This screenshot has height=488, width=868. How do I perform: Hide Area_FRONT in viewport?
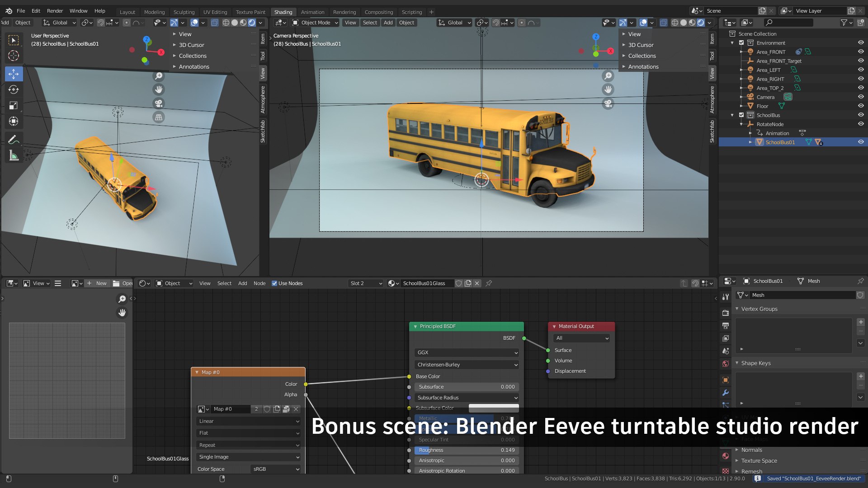pos(861,52)
